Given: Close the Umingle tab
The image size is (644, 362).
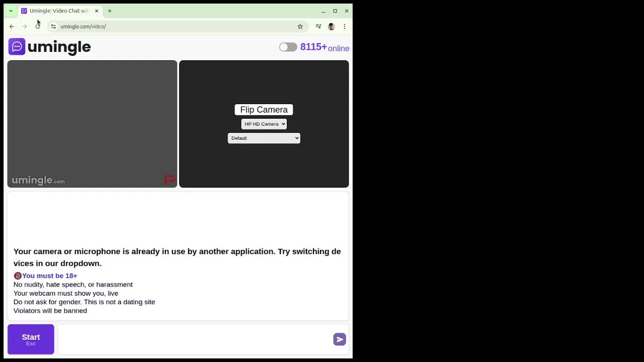Looking at the screenshot, I should coord(97,11).
